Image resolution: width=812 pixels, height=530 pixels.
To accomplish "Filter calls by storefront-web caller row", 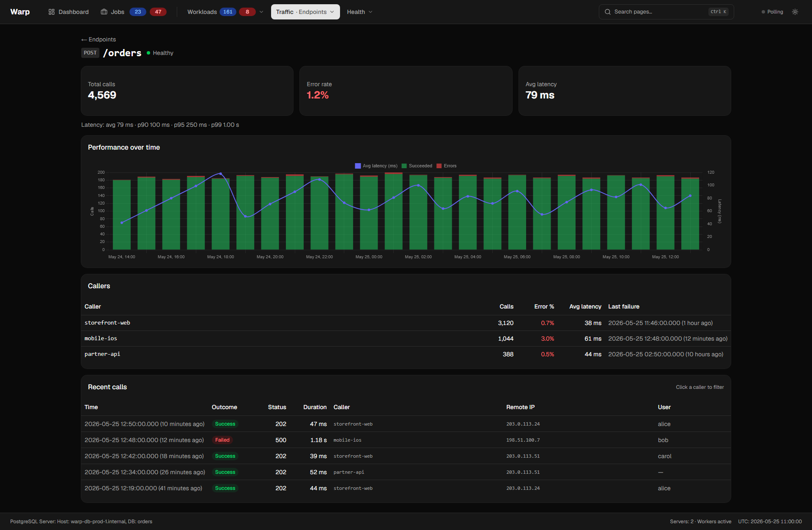I will tap(406, 323).
